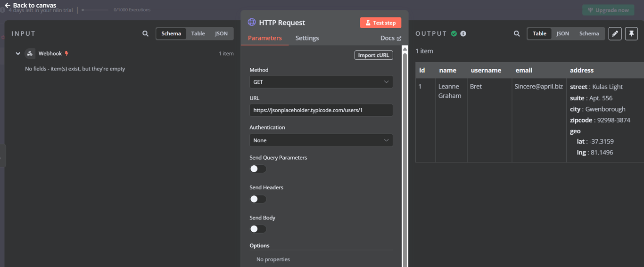Collapse the Webhook input tree chevron

[18, 54]
